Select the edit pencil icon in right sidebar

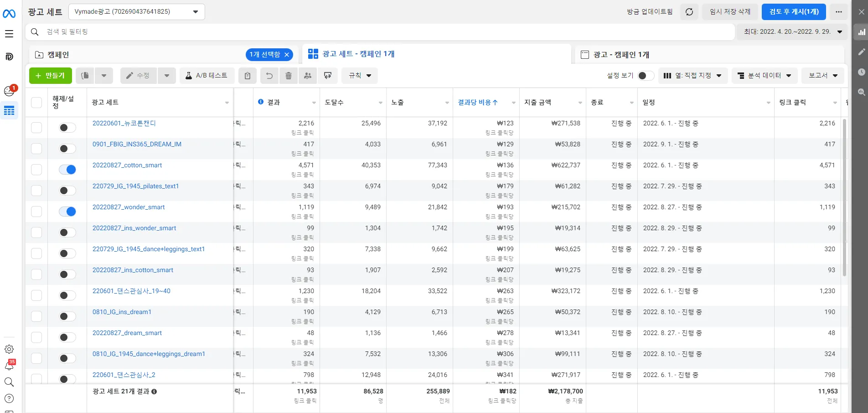(861, 52)
